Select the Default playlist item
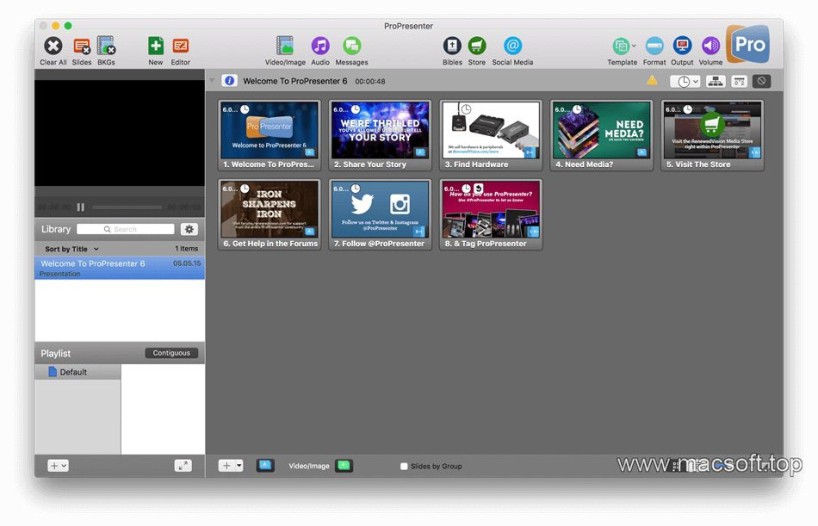Screen dimensions: 818x526 tap(72, 372)
